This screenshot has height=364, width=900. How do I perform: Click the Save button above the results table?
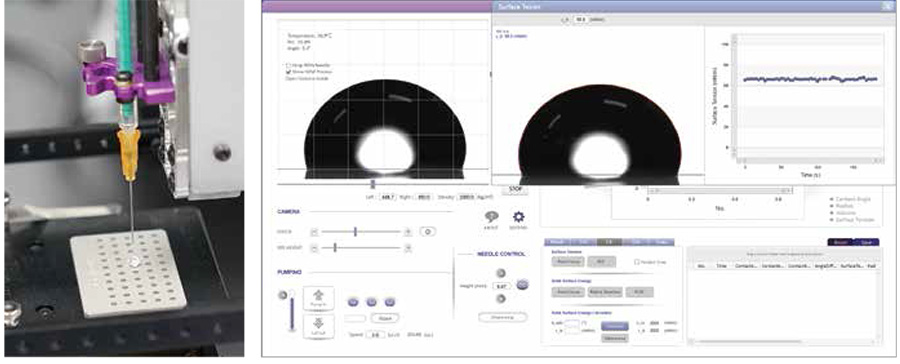[x=866, y=242]
